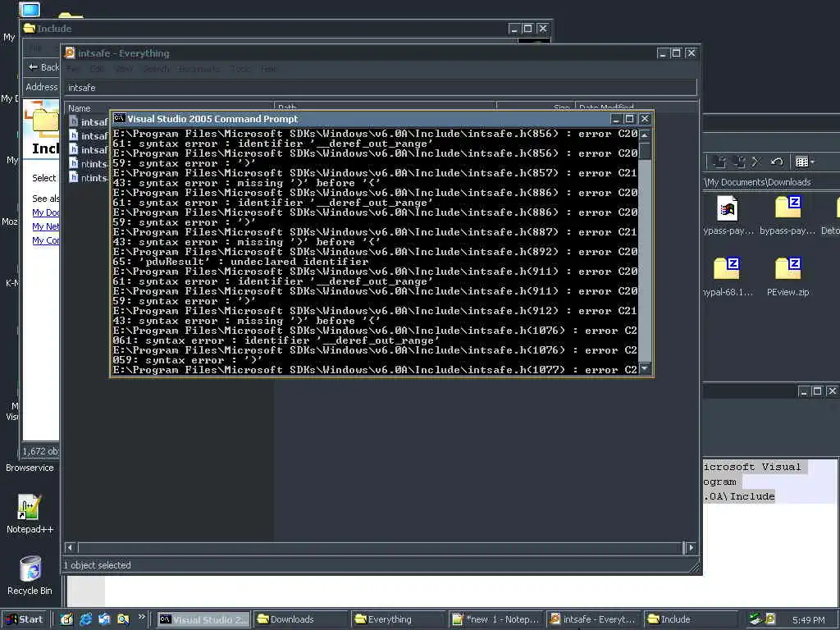The image size is (840, 630).
Task: Open the Tools menu in Everything
Action: pos(240,69)
